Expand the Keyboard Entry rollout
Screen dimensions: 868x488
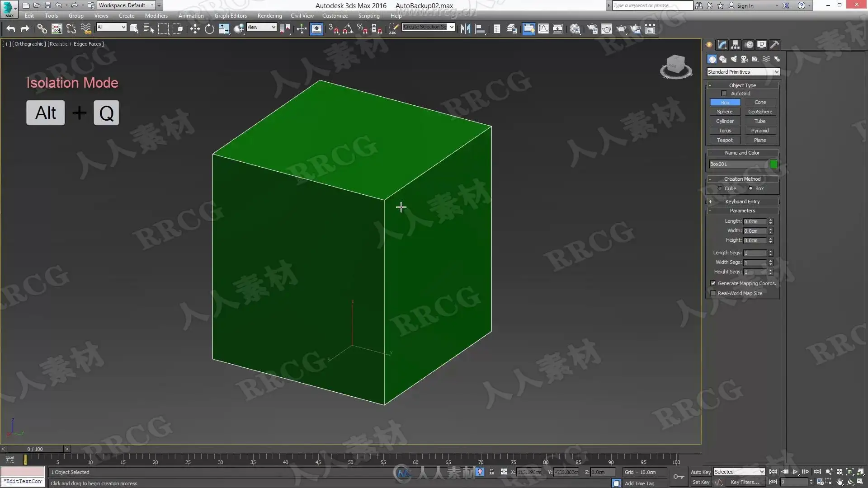[742, 202]
